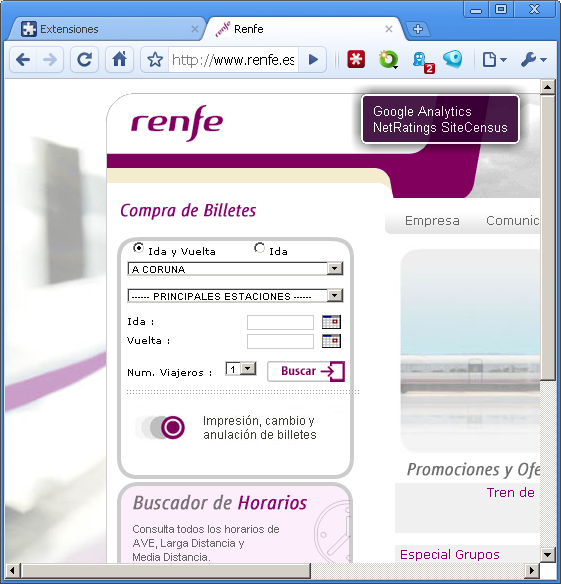This screenshot has width=561, height=584.
Task: Click the Promociones y Ofe heading
Action: [473, 469]
